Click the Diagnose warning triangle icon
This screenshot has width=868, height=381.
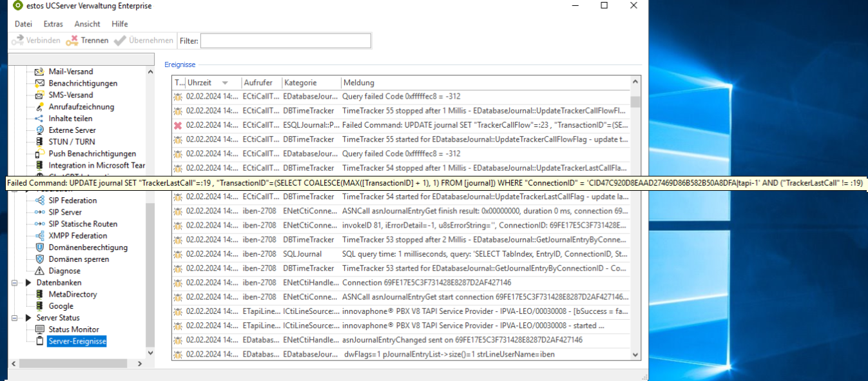(x=39, y=271)
